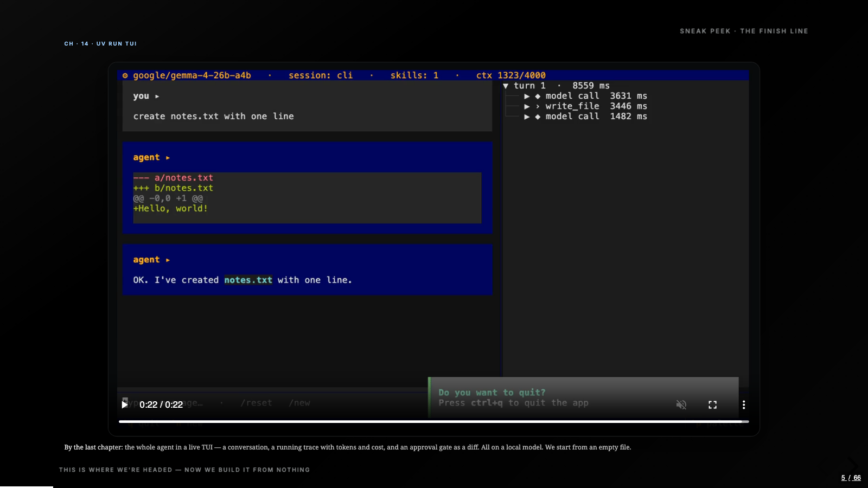Unmute the video sound
868x488 pixels.
click(x=681, y=404)
